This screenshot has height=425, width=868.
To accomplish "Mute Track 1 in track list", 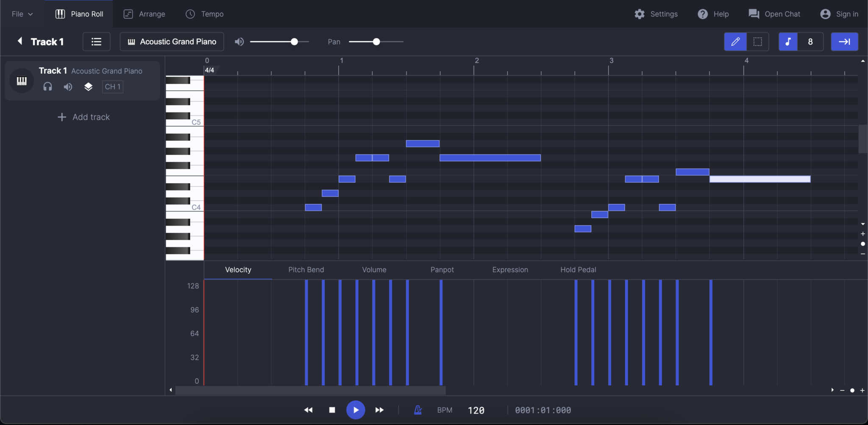I will click(x=68, y=87).
